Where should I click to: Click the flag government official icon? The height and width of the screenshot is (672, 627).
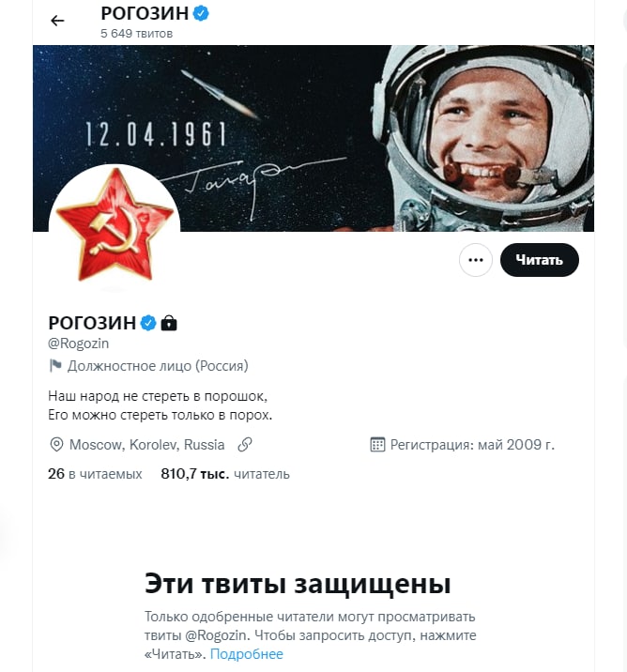point(55,366)
